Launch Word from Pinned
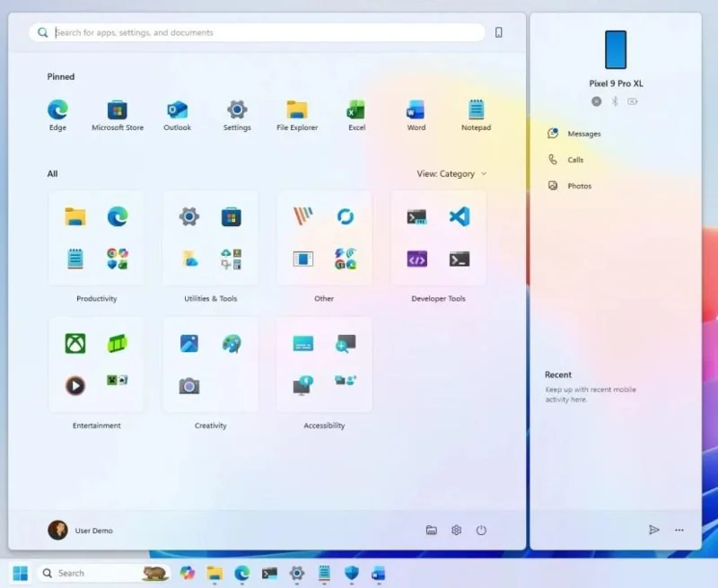 point(416,110)
